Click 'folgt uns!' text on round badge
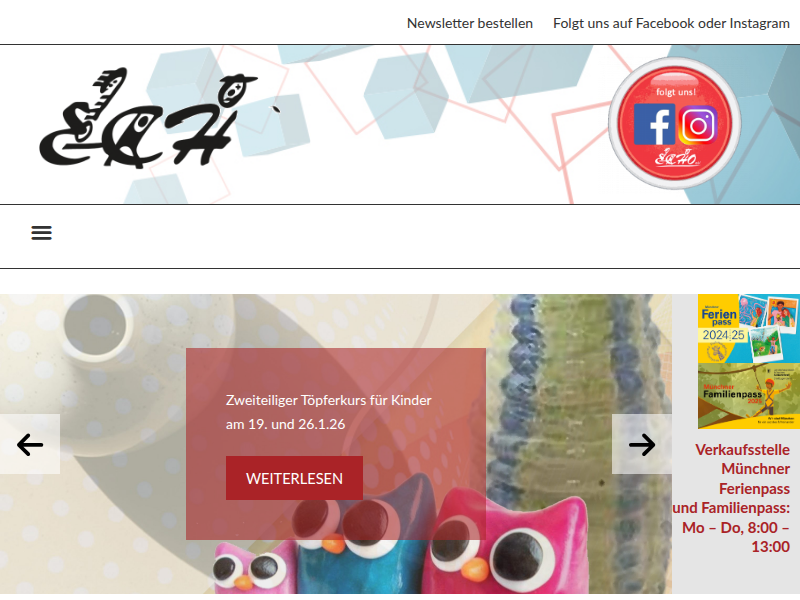The image size is (800, 600). [676, 92]
